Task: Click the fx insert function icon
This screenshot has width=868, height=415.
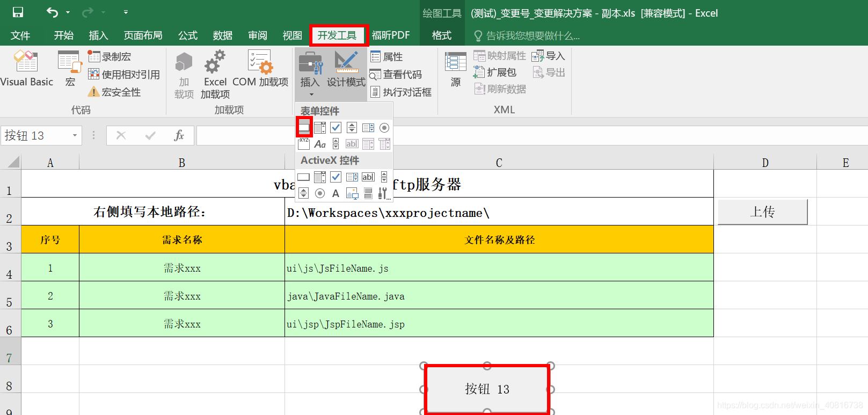Action: pos(179,135)
